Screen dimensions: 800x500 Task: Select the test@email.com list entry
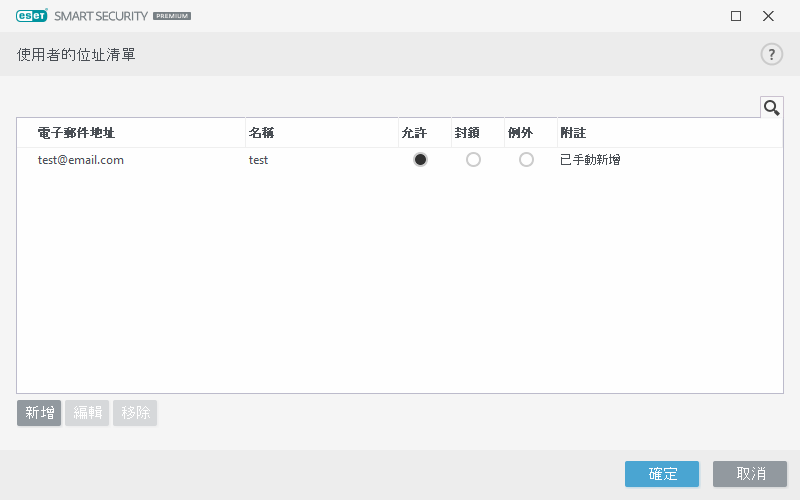pos(81,160)
